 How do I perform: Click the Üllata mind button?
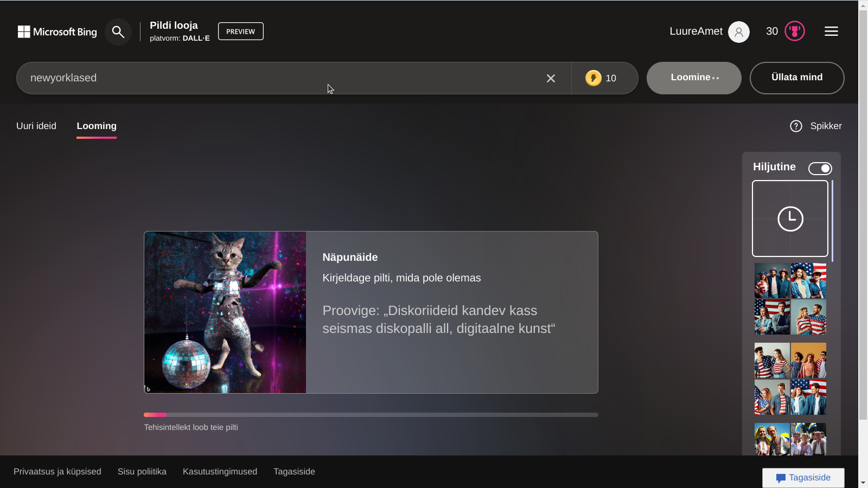click(x=797, y=78)
